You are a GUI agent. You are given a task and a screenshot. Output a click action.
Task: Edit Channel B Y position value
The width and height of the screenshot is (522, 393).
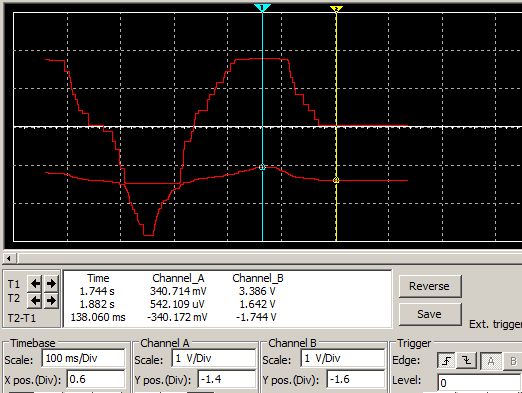point(356,379)
